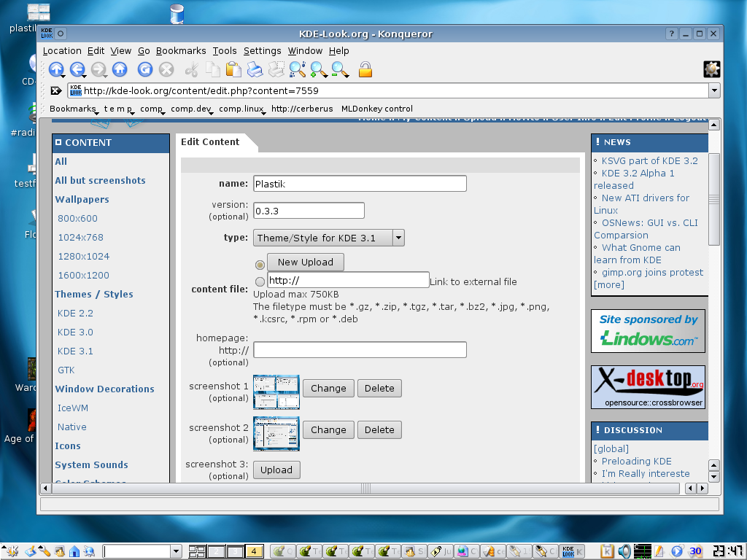This screenshot has height=560, width=747.
Task: Click the Paste clipboard icon
Action: (x=233, y=70)
